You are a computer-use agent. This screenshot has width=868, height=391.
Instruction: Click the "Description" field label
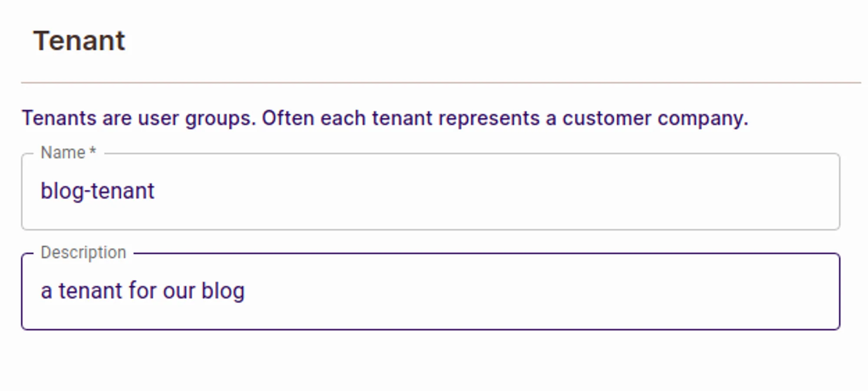[x=83, y=252]
